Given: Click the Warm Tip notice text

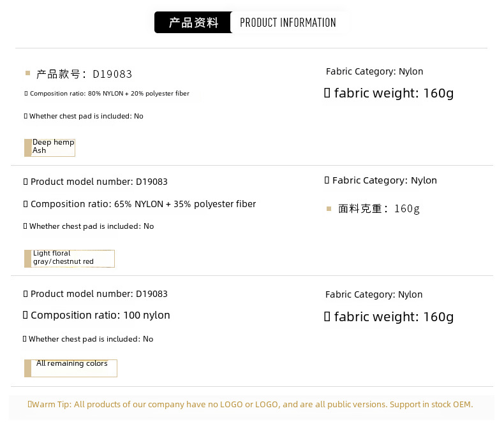Looking at the screenshot, I should [250, 404].
